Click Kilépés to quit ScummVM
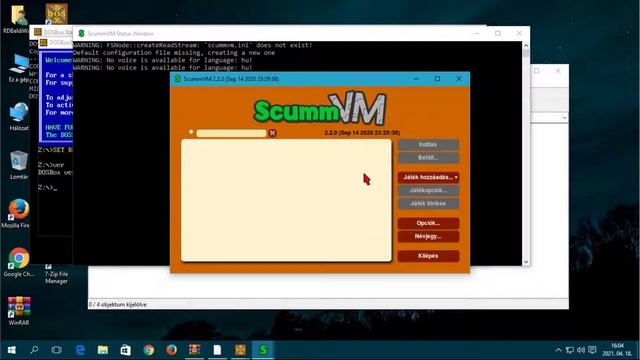Screen dimensions: 640x360 pyautogui.click(x=428, y=256)
